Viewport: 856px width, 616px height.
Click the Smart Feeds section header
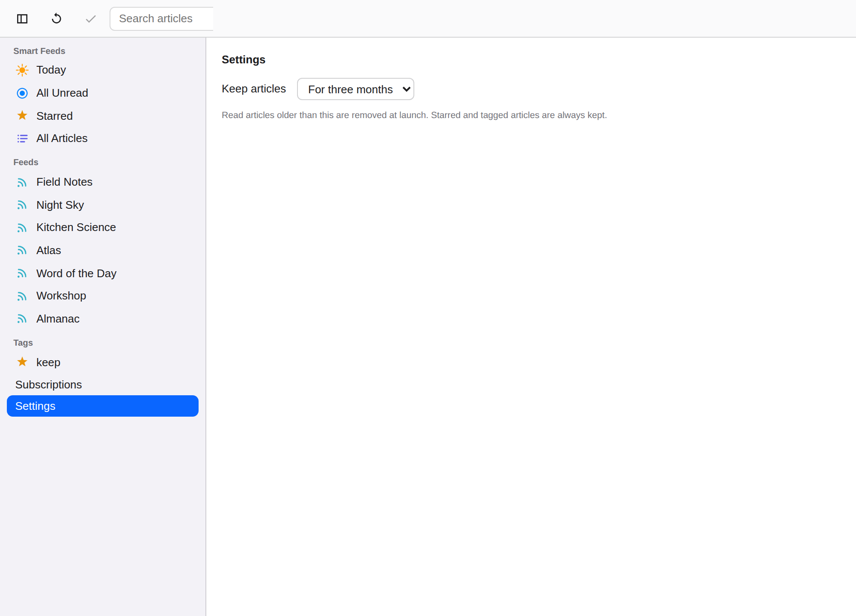(x=39, y=51)
